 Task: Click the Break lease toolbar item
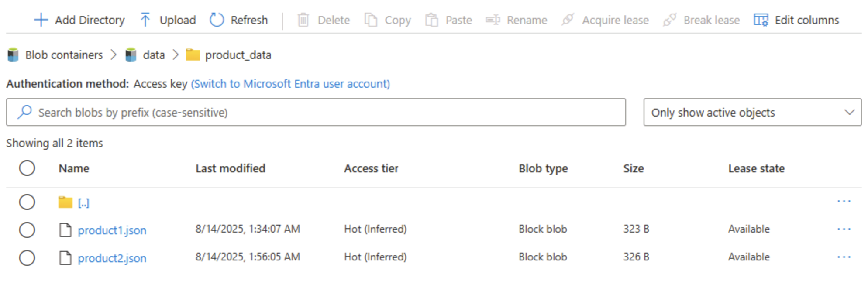coord(702,20)
